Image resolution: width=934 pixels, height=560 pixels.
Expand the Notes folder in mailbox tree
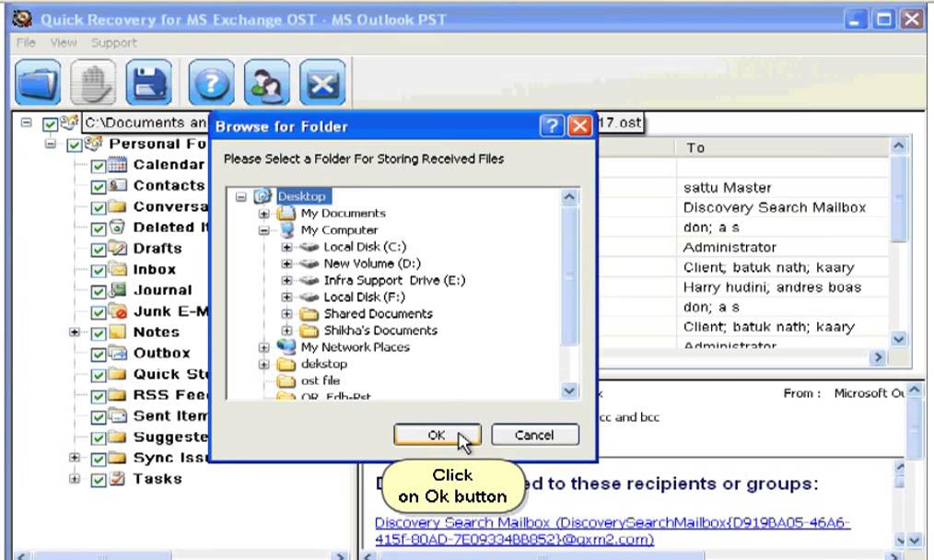tap(75, 332)
